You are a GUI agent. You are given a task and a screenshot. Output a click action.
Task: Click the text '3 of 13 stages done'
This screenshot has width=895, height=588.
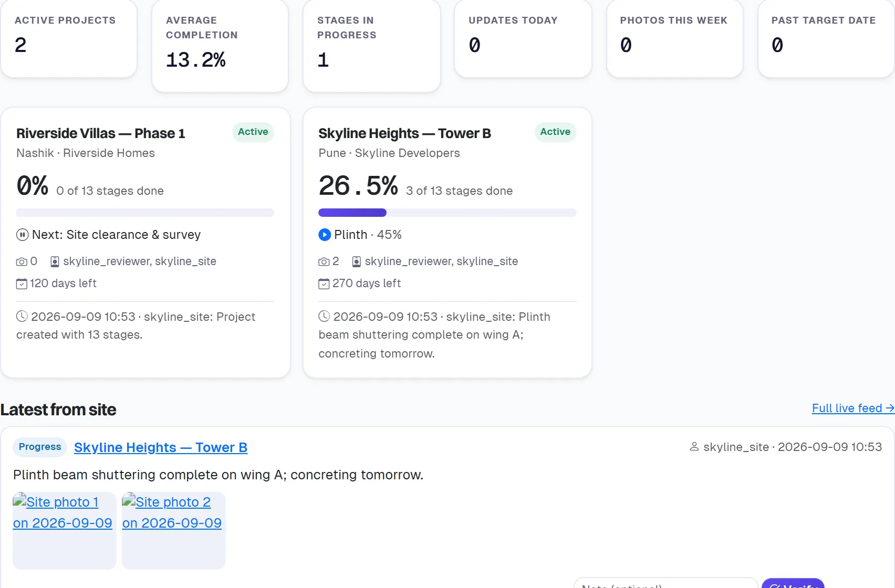pyautogui.click(x=460, y=191)
